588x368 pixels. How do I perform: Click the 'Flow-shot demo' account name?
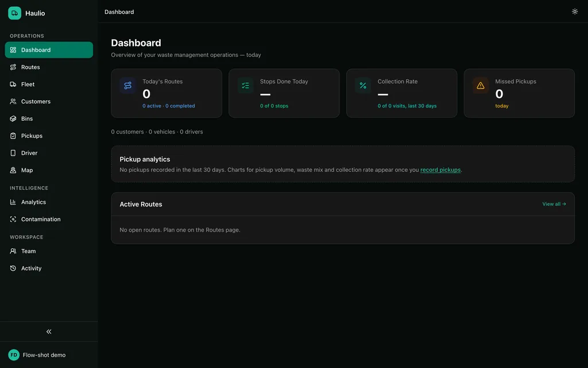click(x=44, y=355)
